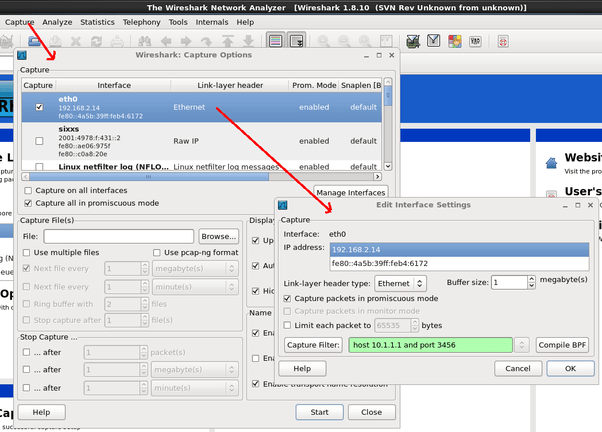
Task: Click OK in Edit Interface Settings
Action: (570, 368)
